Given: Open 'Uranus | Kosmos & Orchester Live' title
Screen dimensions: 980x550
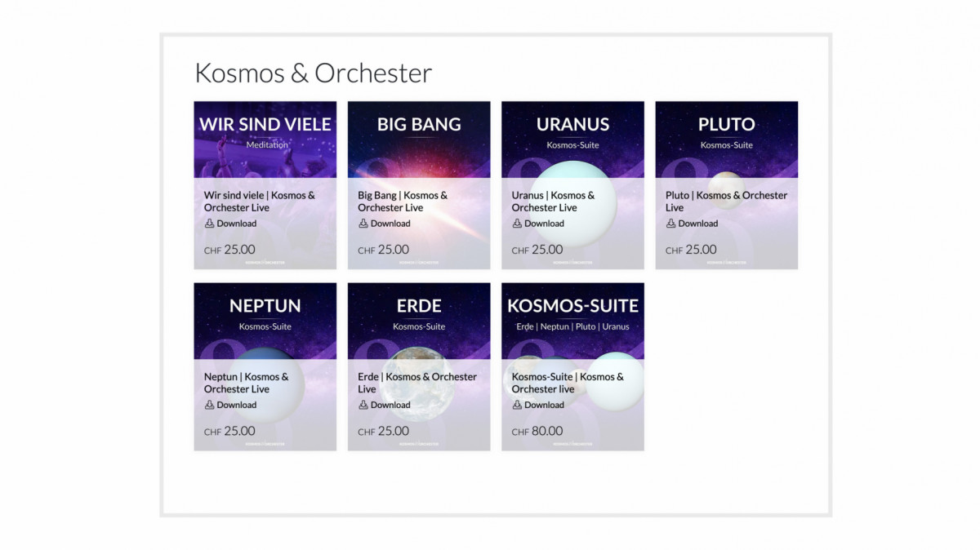Looking at the screenshot, I should pos(553,201).
